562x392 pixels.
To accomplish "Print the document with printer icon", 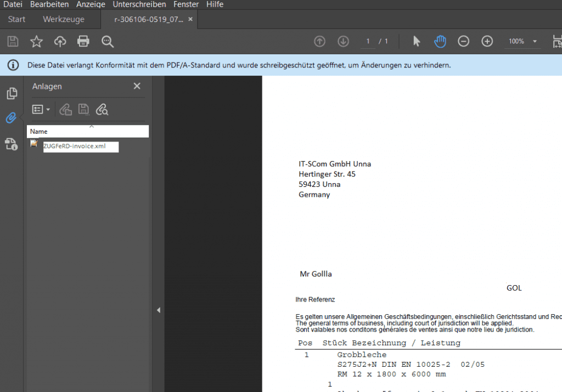I will click(83, 42).
